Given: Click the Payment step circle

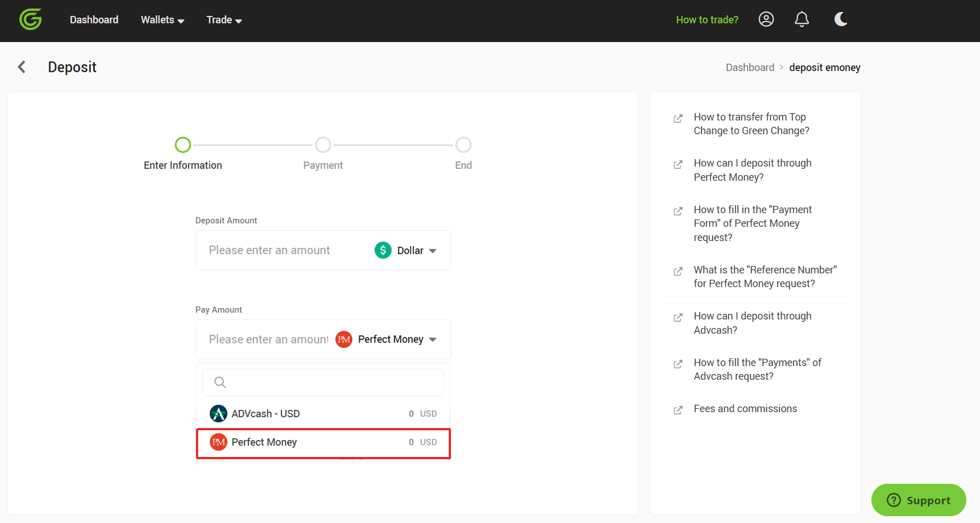Looking at the screenshot, I should (323, 145).
